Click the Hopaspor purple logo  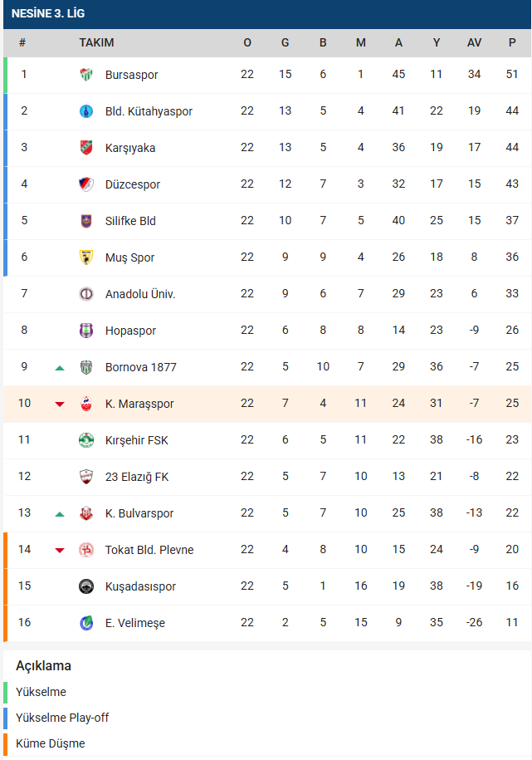(85, 331)
